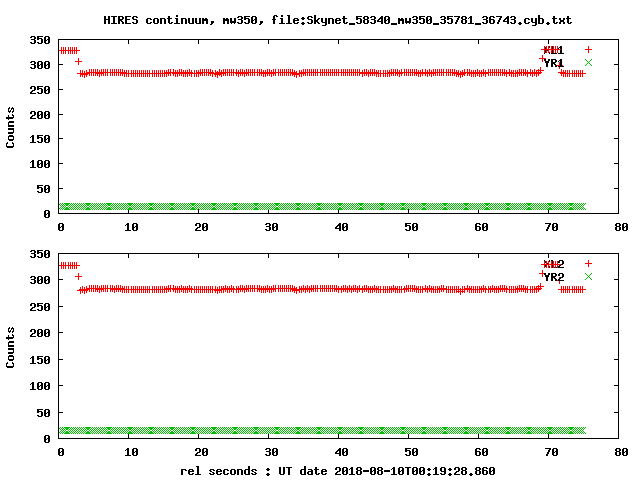Screen dimensions: 640x480
Task: Click the 10 x-axis tick label under YR2 plot
Action: pyautogui.click(x=131, y=452)
